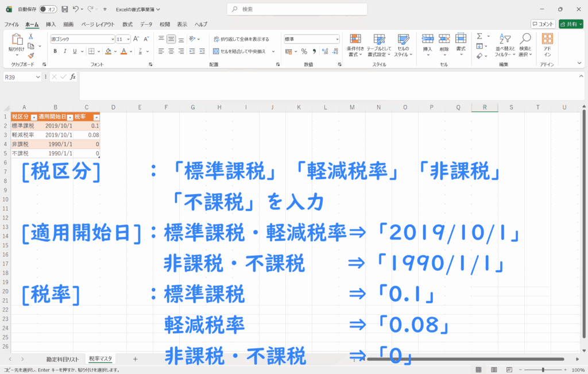Click the format painter brush icon
The width and height of the screenshot is (588, 374).
click(x=31, y=56)
